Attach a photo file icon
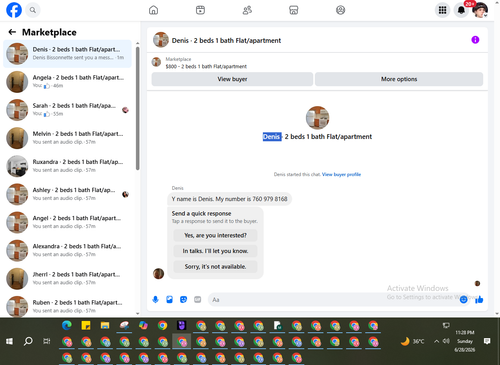The image size is (500, 365). [169, 299]
